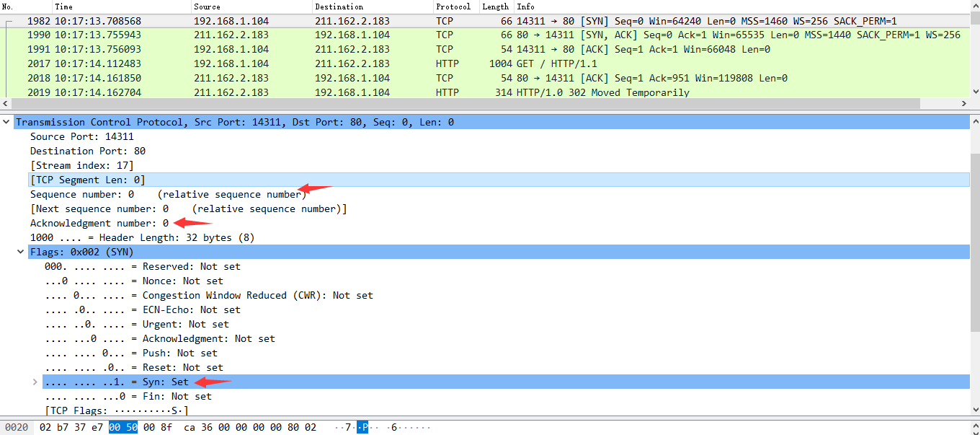The width and height of the screenshot is (980, 435).
Task: Select the Stream index: 17 field
Action: tap(81, 165)
